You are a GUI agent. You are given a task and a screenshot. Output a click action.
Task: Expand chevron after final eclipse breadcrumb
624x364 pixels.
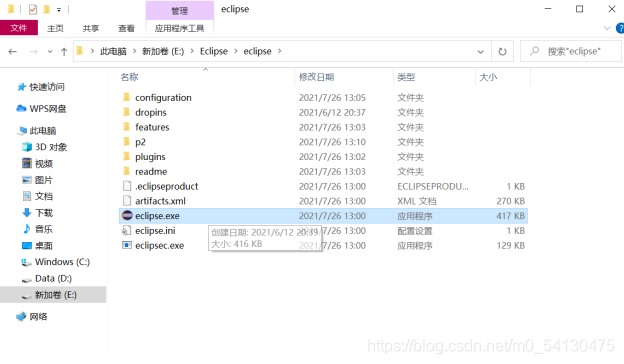click(x=279, y=51)
